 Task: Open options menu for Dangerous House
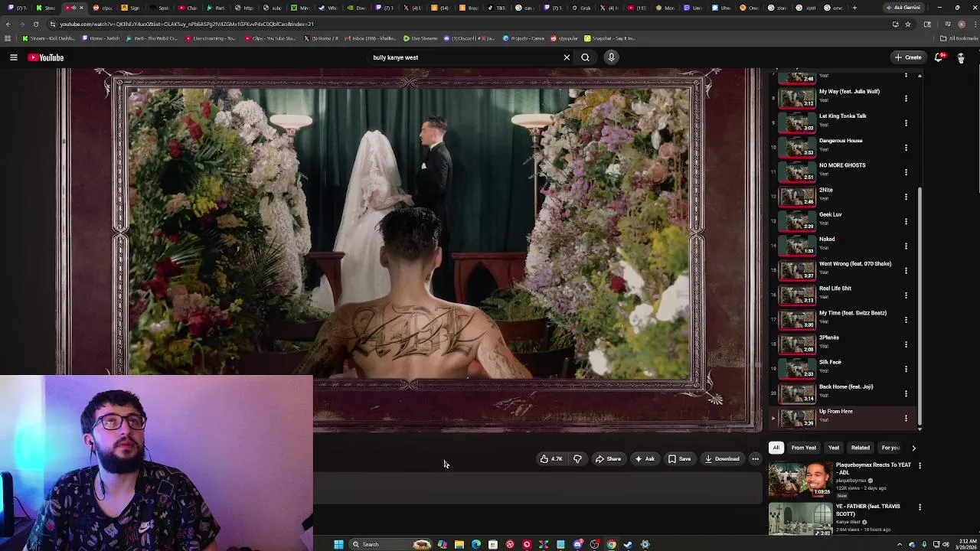pos(906,147)
